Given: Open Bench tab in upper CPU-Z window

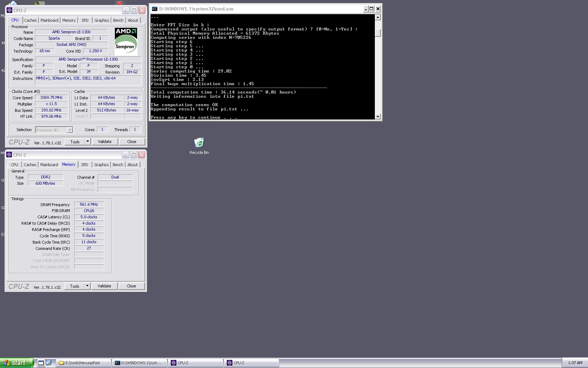Looking at the screenshot, I should click(118, 20).
